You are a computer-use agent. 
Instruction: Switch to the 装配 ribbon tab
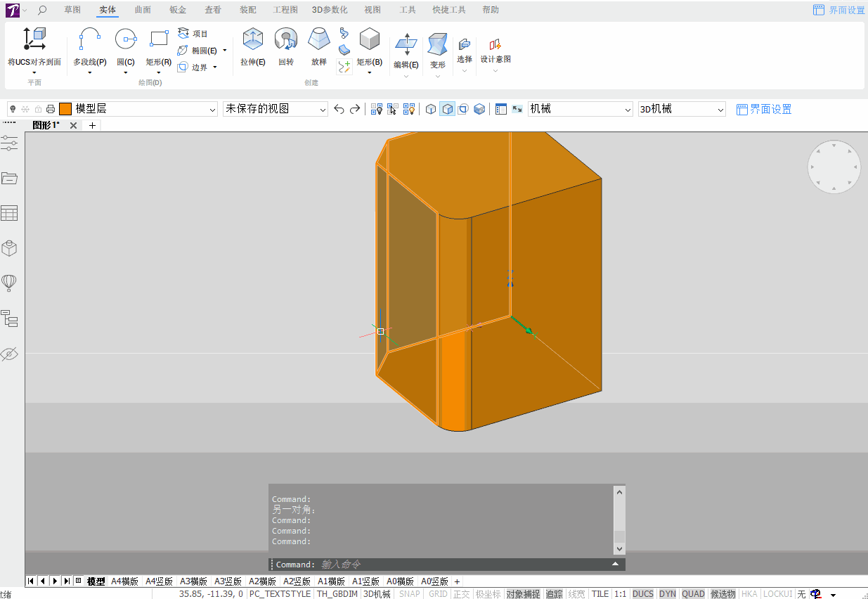coord(248,10)
